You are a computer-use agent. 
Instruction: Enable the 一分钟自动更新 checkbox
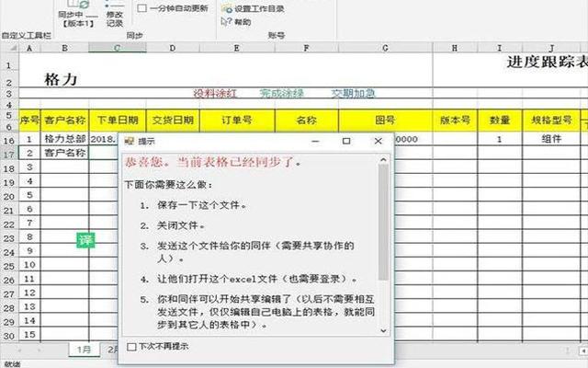pos(141,8)
